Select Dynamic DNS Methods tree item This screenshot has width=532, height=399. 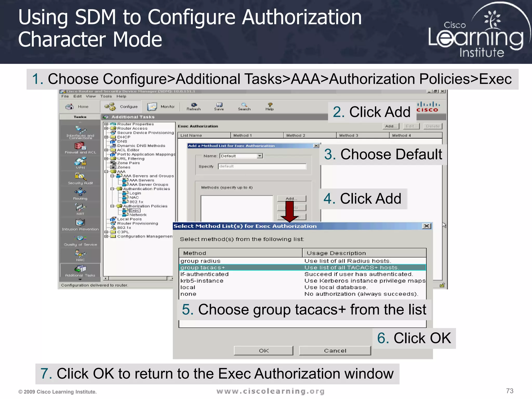point(141,146)
